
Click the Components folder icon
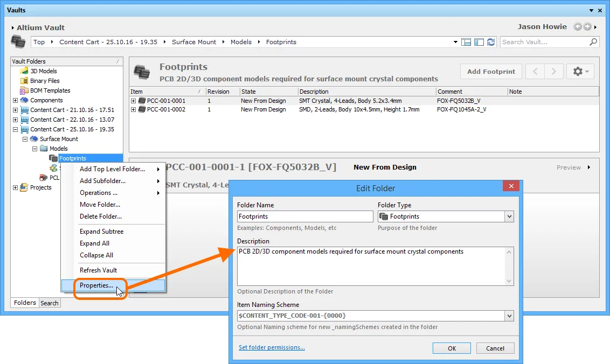point(24,100)
